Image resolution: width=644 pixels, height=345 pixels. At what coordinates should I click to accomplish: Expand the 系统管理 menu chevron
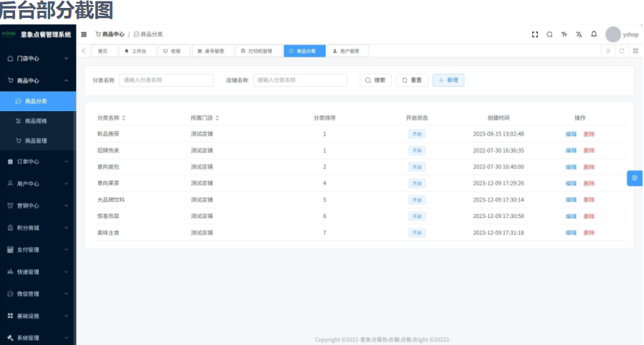66,338
